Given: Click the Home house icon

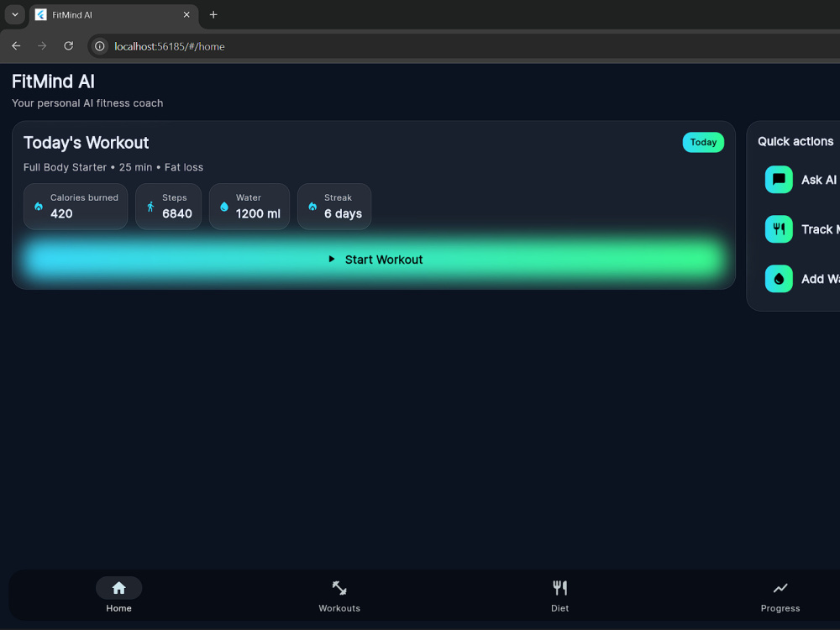Looking at the screenshot, I should pos(119,588).
